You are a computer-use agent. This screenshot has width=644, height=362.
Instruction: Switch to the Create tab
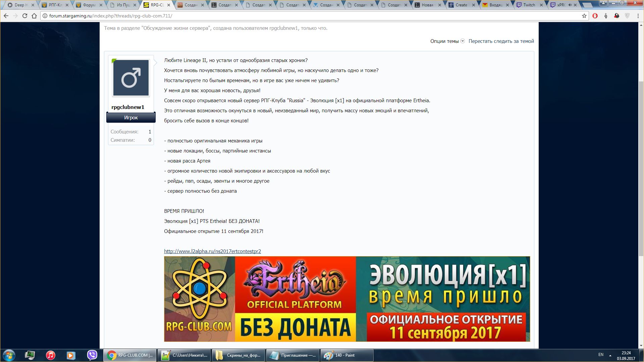tap(462, 5)
